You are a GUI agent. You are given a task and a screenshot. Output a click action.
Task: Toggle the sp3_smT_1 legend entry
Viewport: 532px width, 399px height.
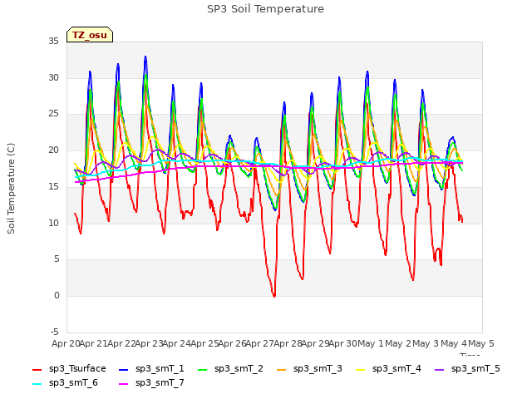point(151,368)
